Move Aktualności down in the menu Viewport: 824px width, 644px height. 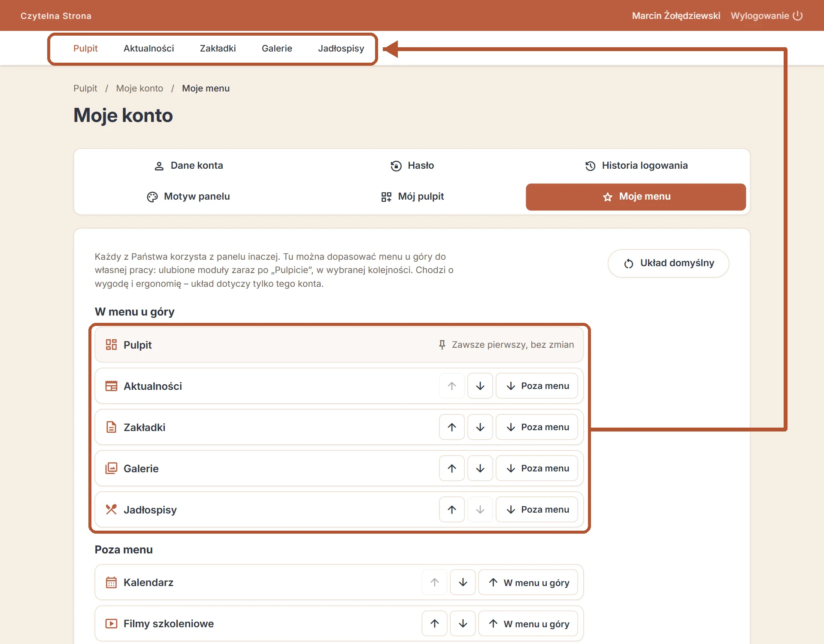tap(480, 386)
